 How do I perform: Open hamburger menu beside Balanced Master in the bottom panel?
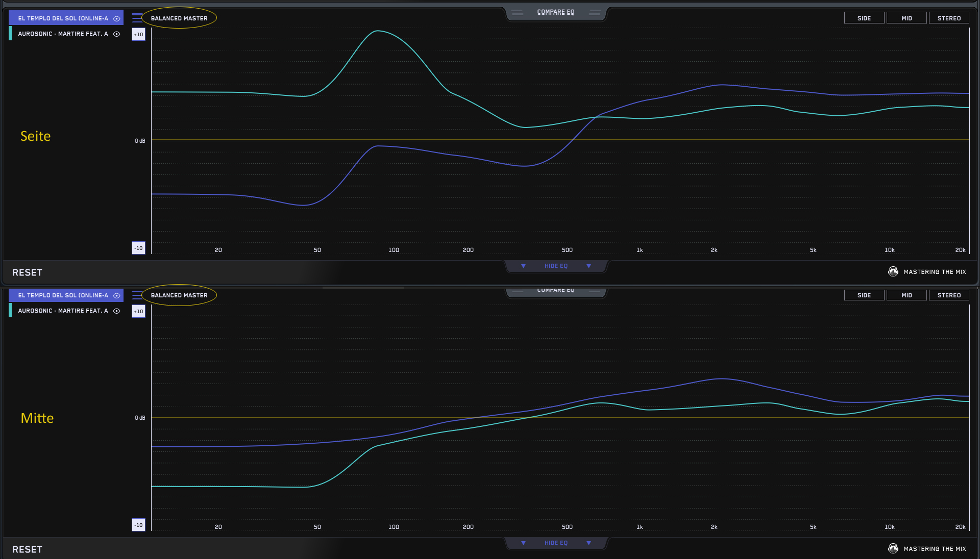tap(137, 295)
